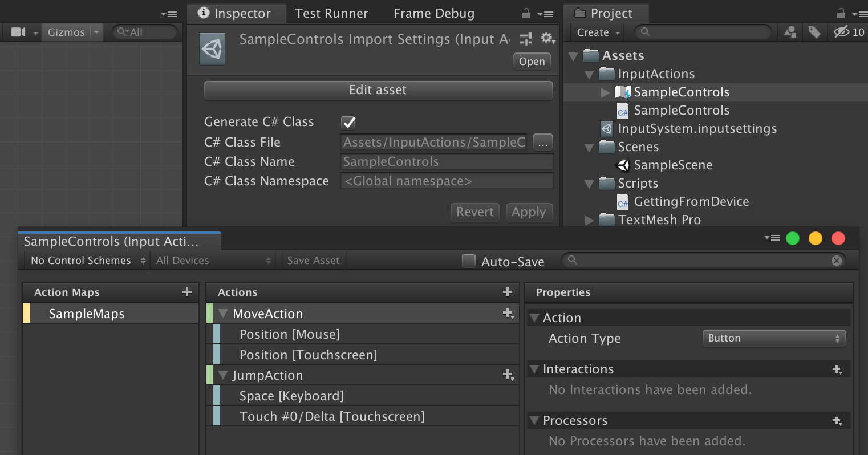Image resolution: width=868 pixels, height=455 pixels.
Task: Select the Space [Keyboard] binding
Action: click(366, 396)
